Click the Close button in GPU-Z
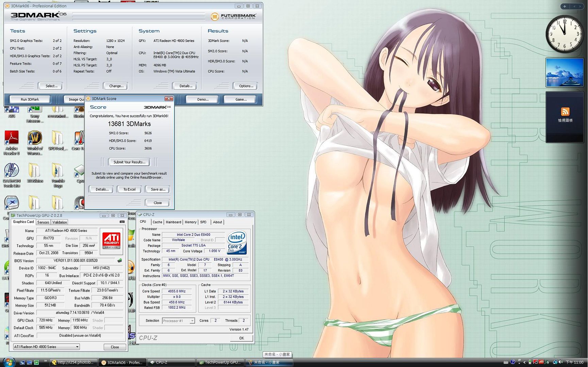 pyautogui.click(x=115, y=347)
